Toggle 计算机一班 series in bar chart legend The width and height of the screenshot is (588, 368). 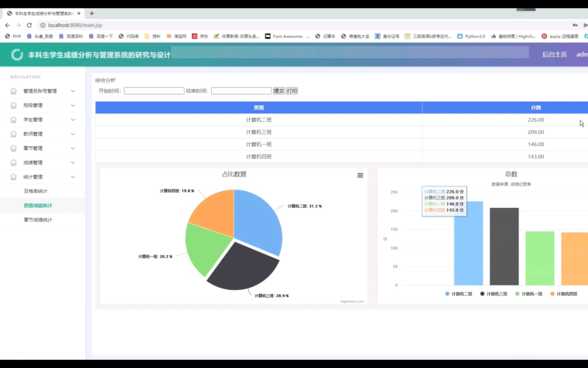tap(529, 294)
